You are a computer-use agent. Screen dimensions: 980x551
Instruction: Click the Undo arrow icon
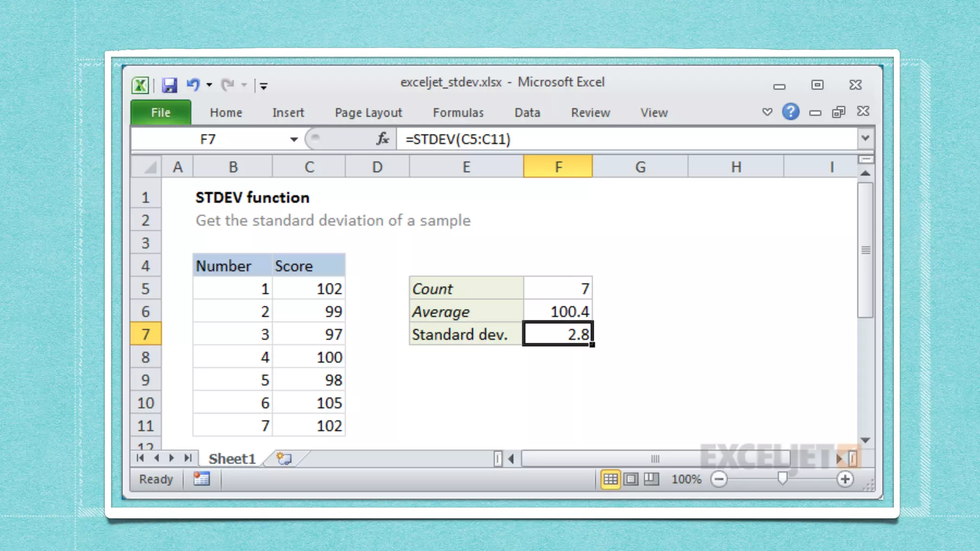[x=193, y=85]
